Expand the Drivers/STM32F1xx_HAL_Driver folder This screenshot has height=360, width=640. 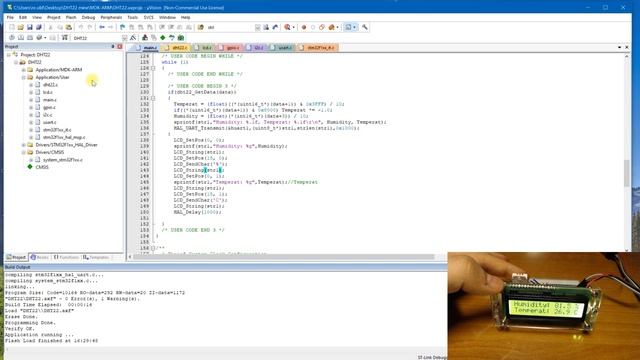coord(24,145)
